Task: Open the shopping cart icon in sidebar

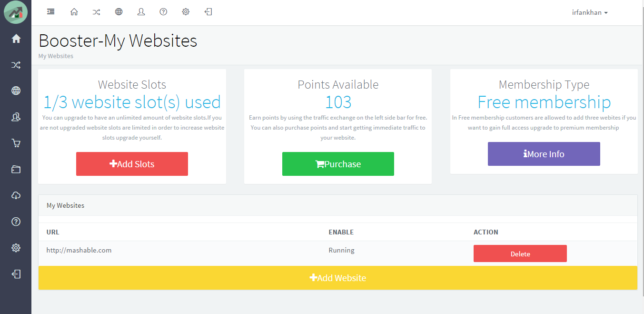Action: tap(16, 143)
